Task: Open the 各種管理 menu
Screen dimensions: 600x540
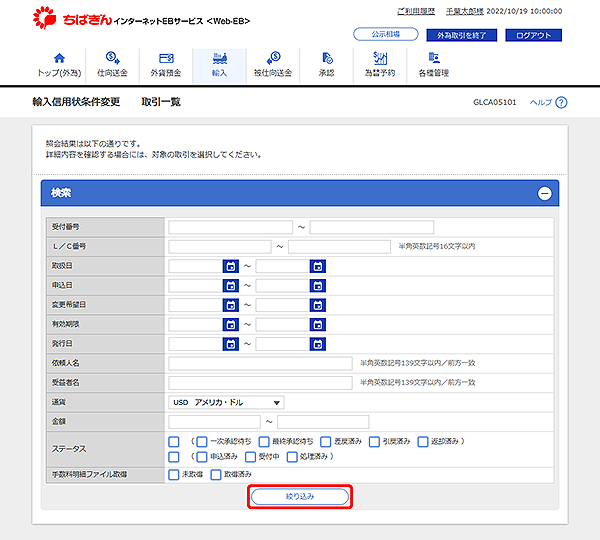Action: [434, 65]
